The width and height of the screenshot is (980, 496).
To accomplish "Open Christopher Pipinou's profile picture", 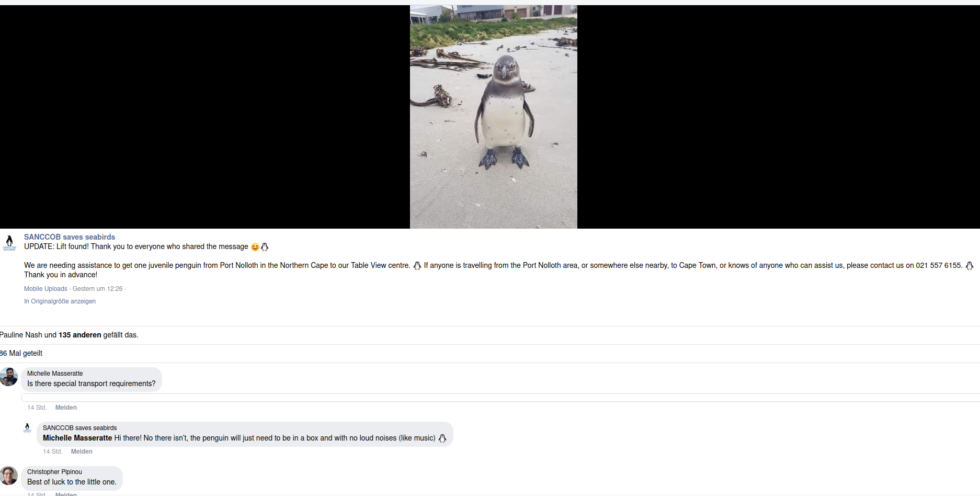I will pos(9,476).
